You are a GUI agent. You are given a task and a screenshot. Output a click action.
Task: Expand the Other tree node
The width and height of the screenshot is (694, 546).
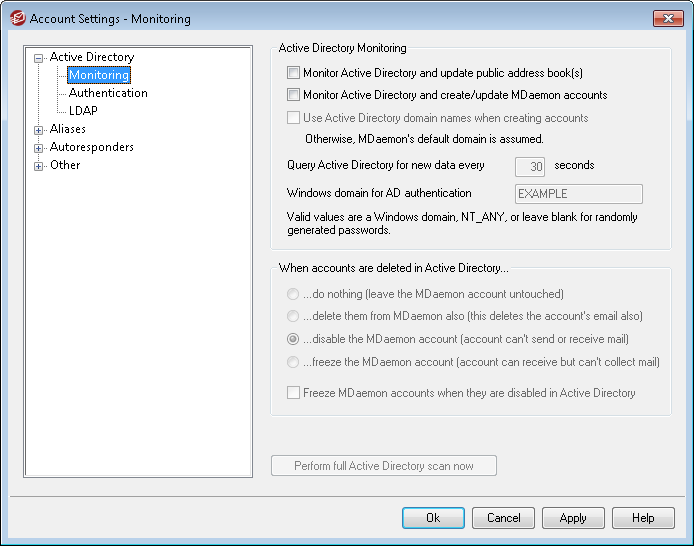39,166
